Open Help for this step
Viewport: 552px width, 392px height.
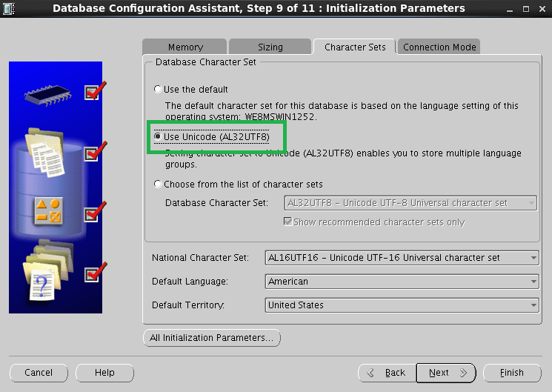coord(104,373)
